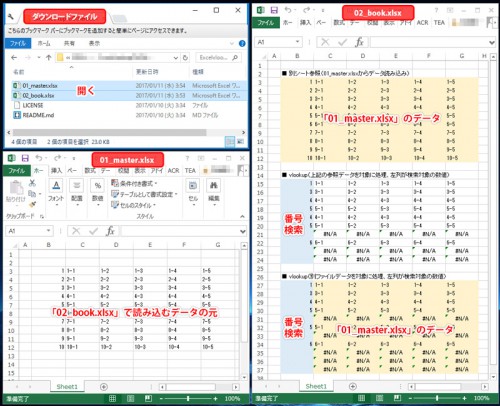Add new sheet in 01_master.xlsx
Image resolution: width=500 pixels, height=406 pixels.
click(x=104, y=387)
